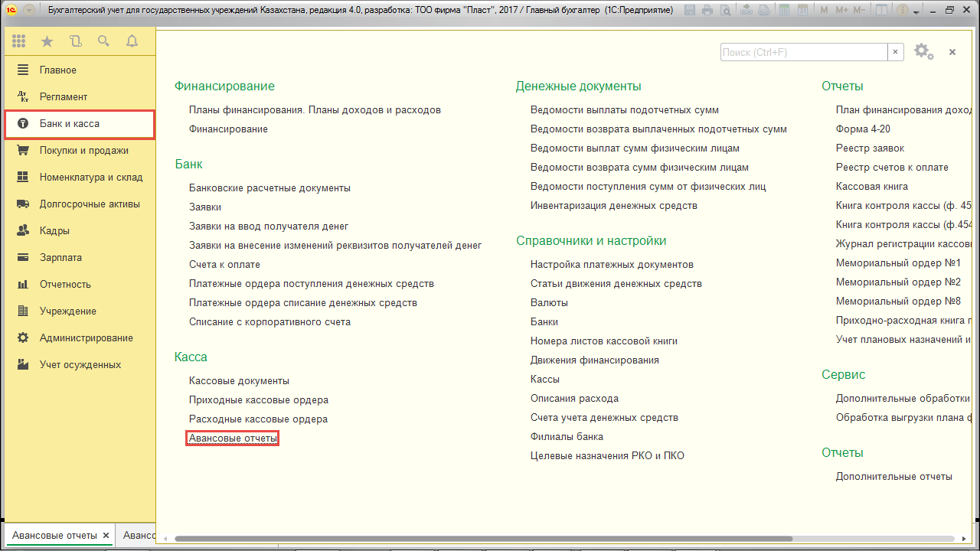The width and height of the screenshot is (980, 551).
Task: Click the horizontal scrollbar at the bottom
Action: click(x=482, y=539)
